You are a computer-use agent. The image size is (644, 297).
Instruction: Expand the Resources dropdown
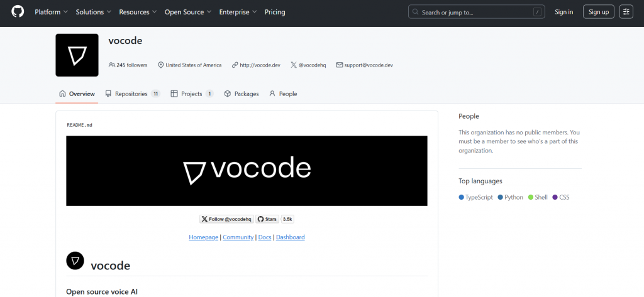pyautogui.click(x=138, y=12)
